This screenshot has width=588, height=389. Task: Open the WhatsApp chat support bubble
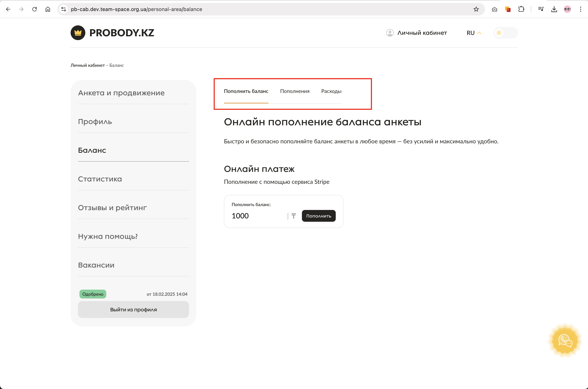point(565,341)
